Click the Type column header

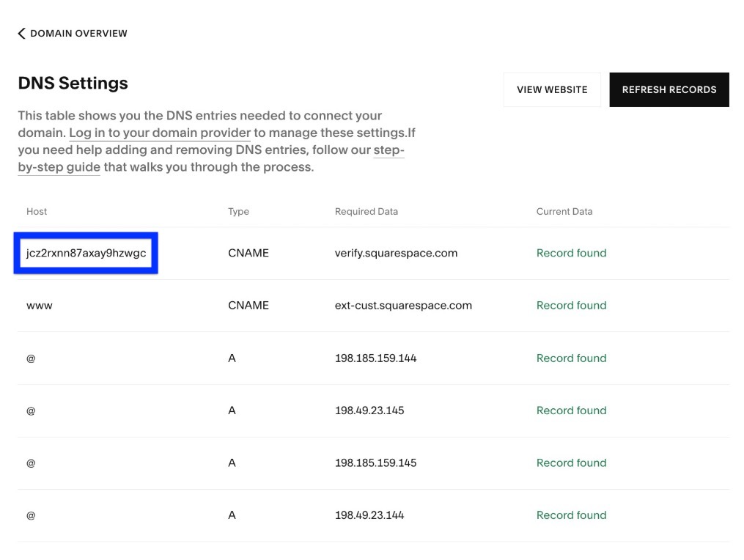coord(238,211)
